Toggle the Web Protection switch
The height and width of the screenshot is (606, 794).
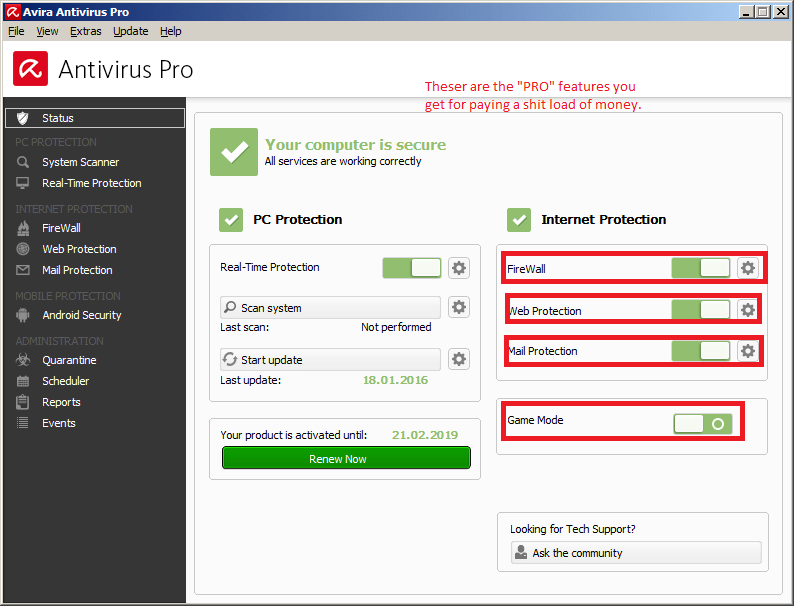click(701, 309)
